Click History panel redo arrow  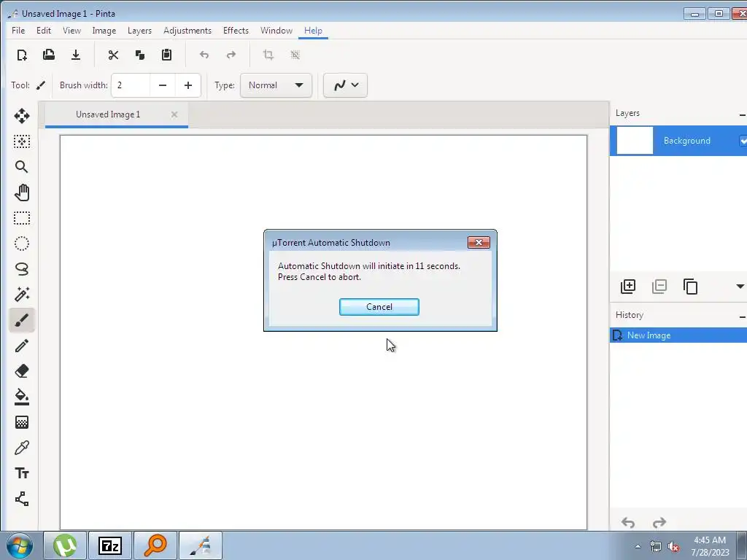[659, 523]
